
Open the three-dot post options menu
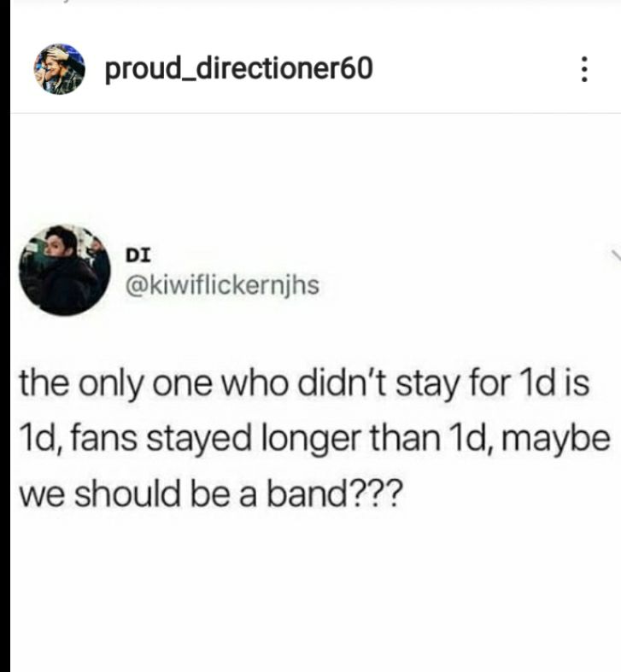[x=583, y=69]
